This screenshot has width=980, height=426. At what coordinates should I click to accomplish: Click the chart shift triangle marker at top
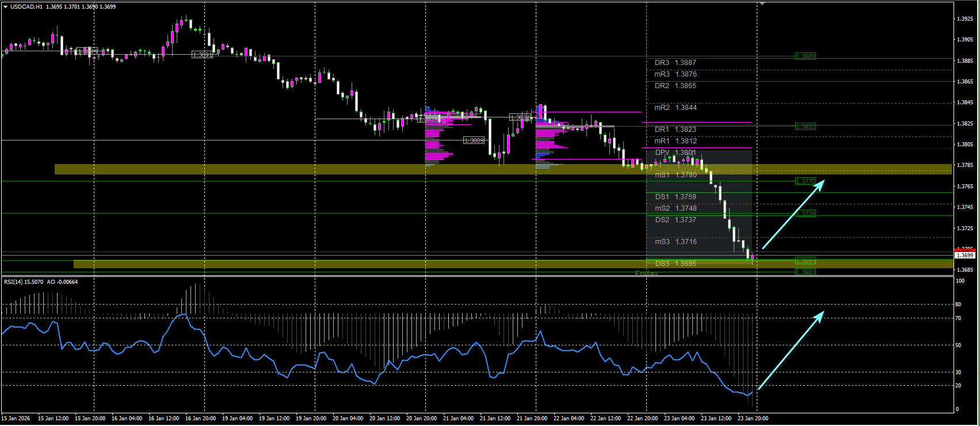[762, 3]
